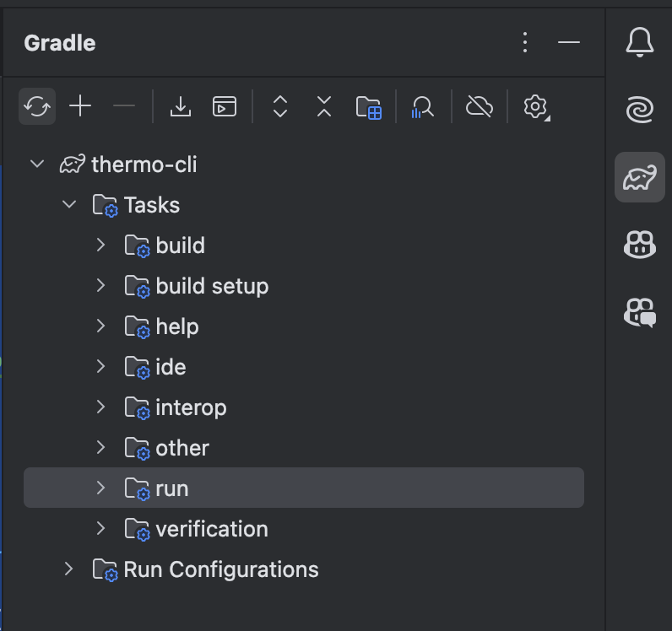Viewport: 672px width, 631px height.
Task: Open Build Tool Settings gear icon
Action: pos(536,106)
